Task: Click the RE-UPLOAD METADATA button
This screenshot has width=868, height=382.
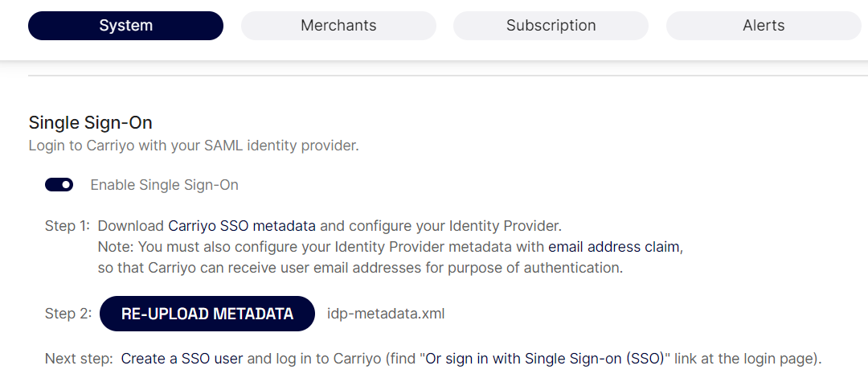Action: (x=207, y=314)
